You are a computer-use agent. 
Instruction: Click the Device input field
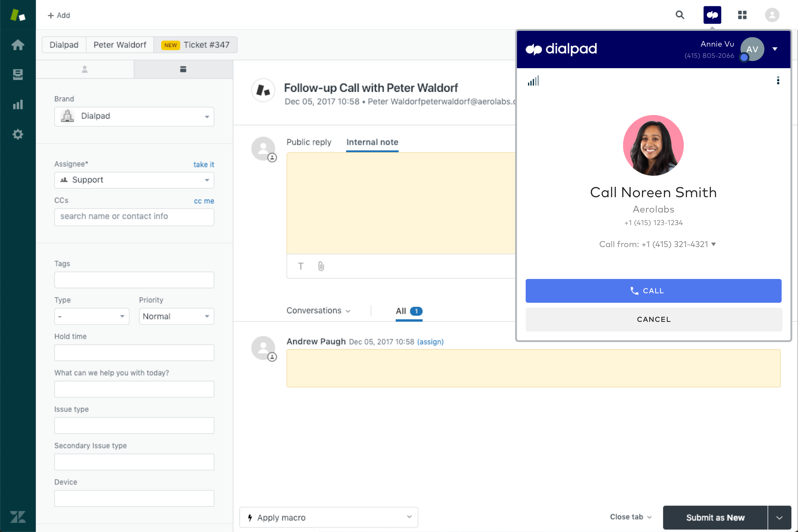pyautogui.click(x=134, y=498)
